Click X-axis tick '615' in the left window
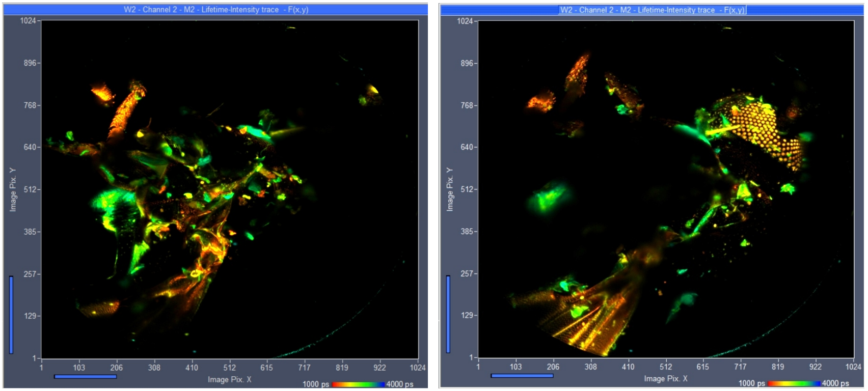Viewport: 868px width, 391px height. click(x=266, y=368)
